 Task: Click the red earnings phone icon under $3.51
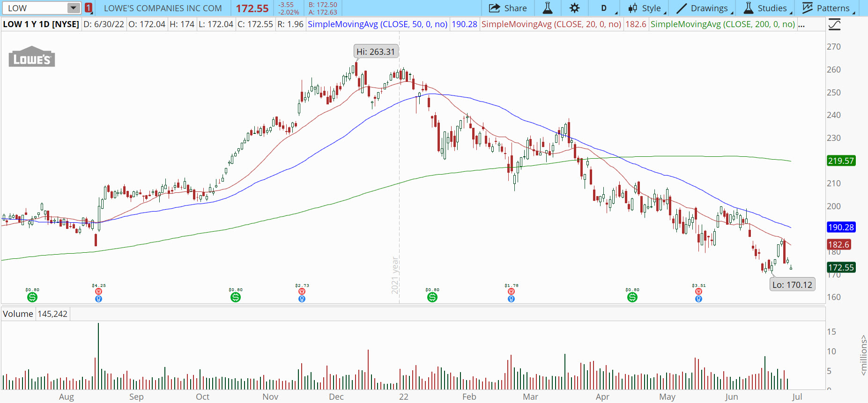click(x=698, y=292)
